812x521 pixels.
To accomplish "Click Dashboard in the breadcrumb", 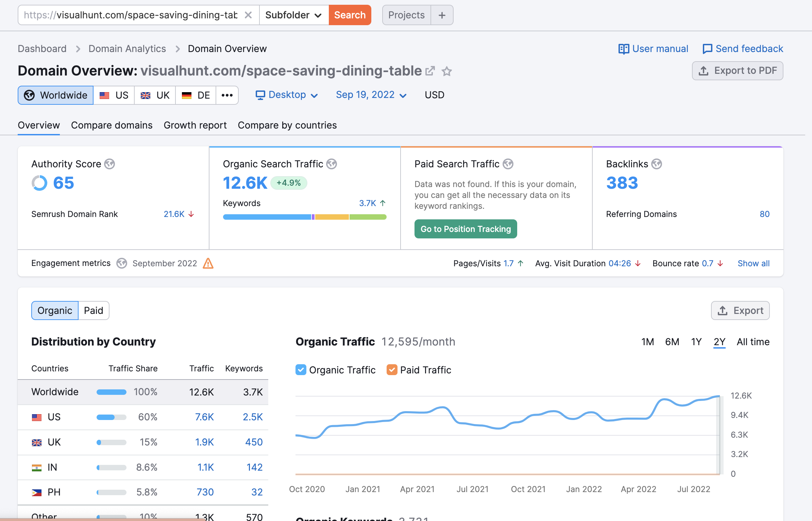I will coord(42,49).
